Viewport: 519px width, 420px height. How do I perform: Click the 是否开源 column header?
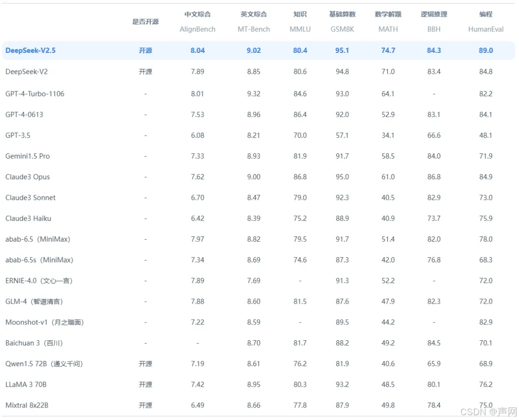pyautogui.click(x=146, y=22)
